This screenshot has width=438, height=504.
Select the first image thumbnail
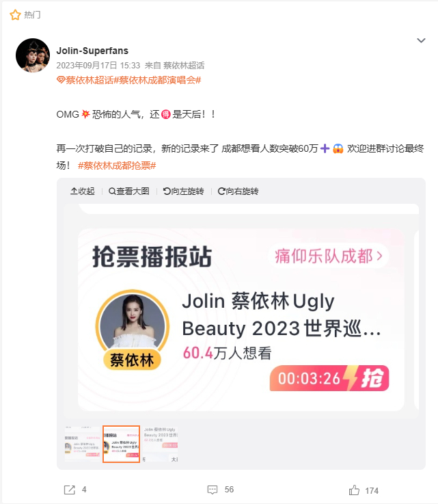(x=83, y=444)
